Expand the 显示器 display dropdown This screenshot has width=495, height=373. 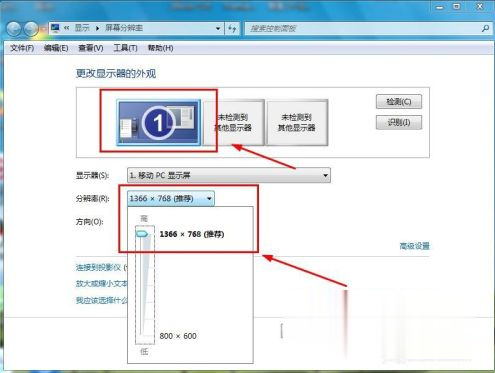229,175
